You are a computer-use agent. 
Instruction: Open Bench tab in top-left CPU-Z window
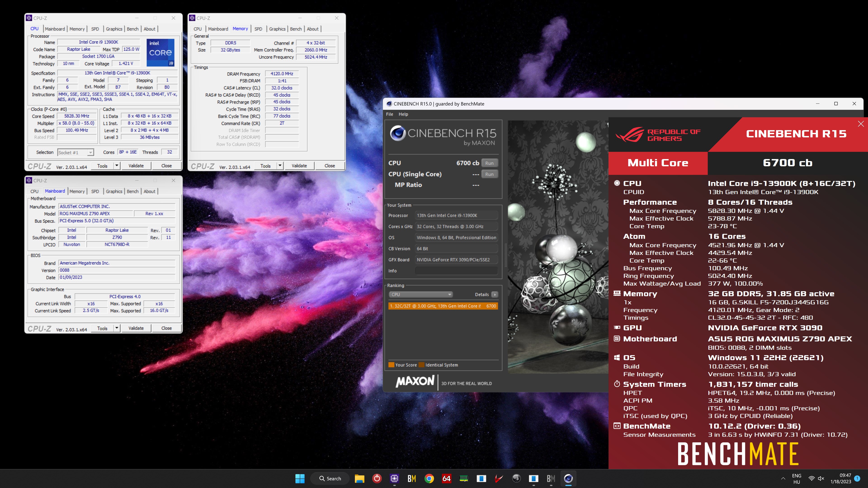pyautogui.click(x=132, y=29)
